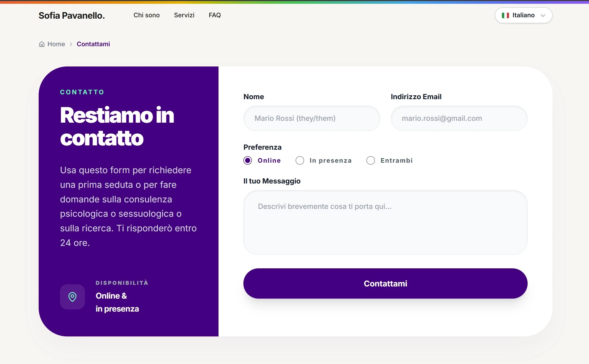The image size is (589, 364).
Task: Click the breadcrumb chevron separator
Action: coord(71,44)
